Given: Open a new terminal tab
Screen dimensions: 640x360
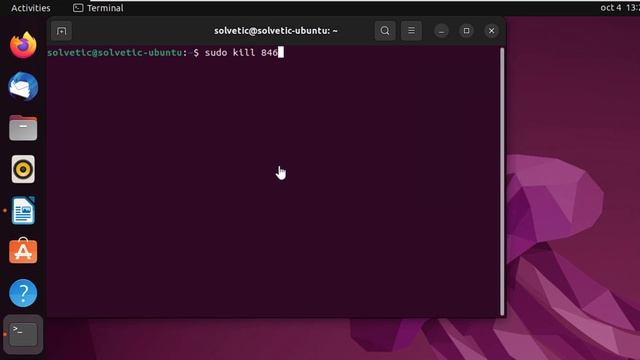Looking at the screenshot, I should [62, 31].
